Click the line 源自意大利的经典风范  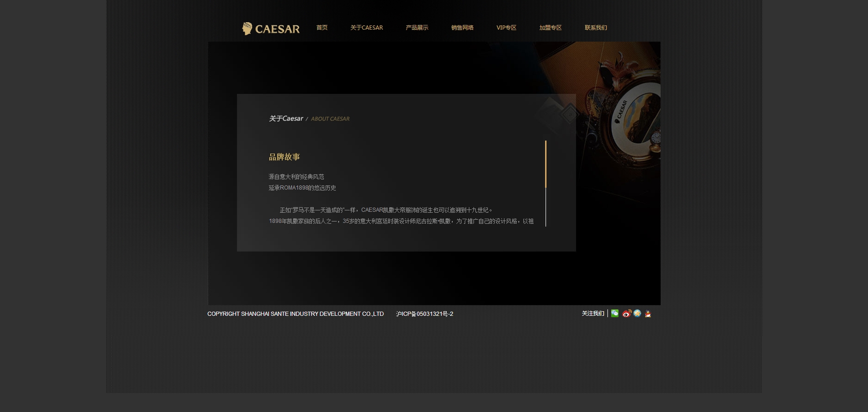[297, 177]
